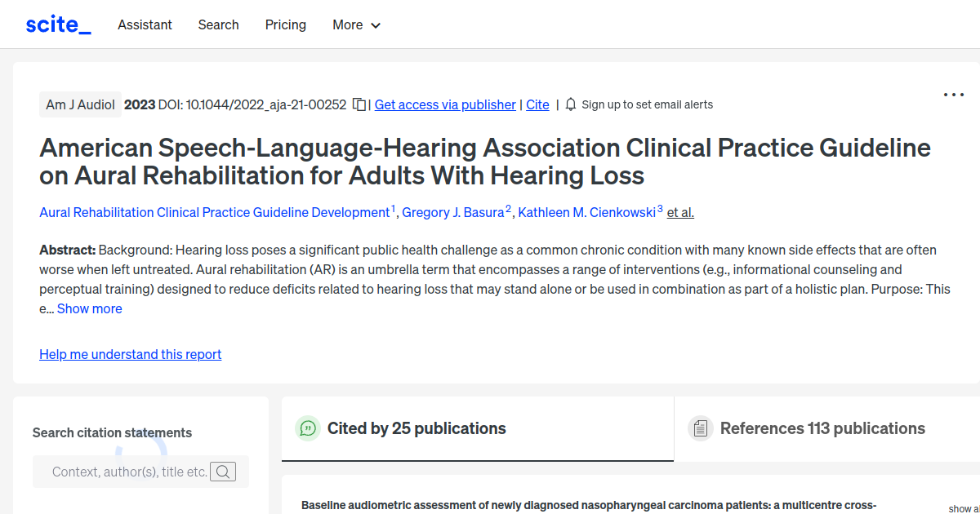980x514 pixels.
Task: Click the scite logo
Action: 57,24
